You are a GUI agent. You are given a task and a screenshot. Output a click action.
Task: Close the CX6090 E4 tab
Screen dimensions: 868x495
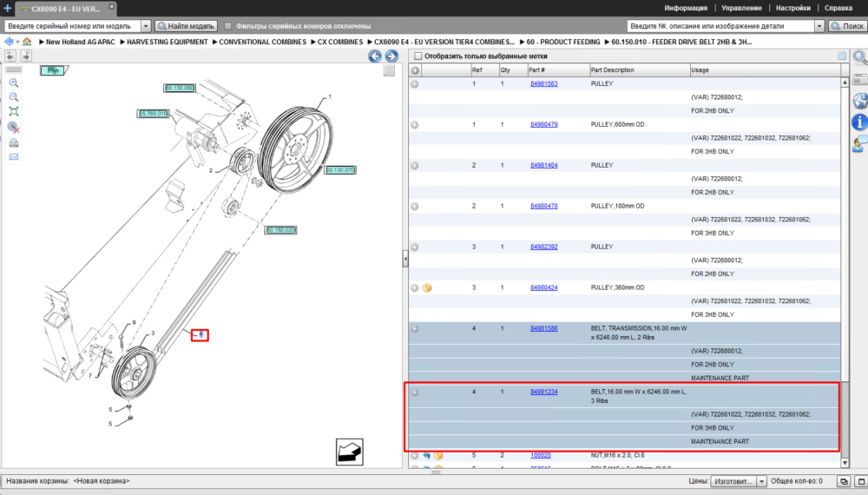click(x=111, y=7)
